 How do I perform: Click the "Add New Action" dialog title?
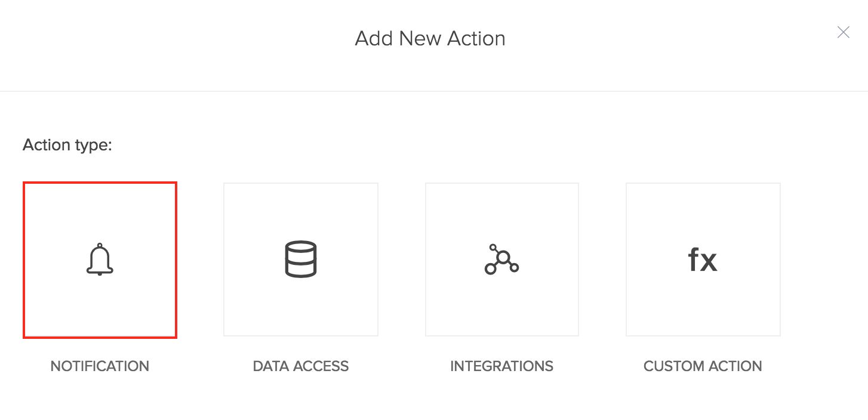tap(430, 39)
